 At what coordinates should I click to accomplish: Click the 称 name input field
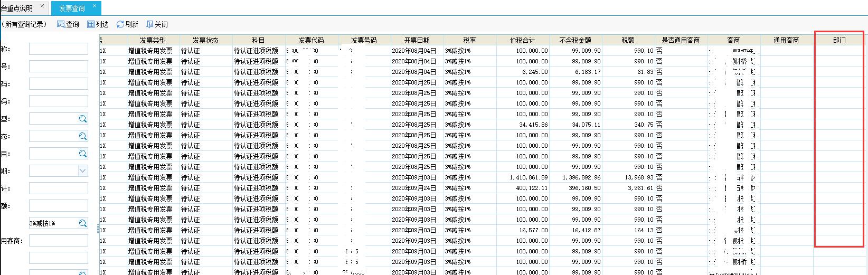[x=58, y=49]
